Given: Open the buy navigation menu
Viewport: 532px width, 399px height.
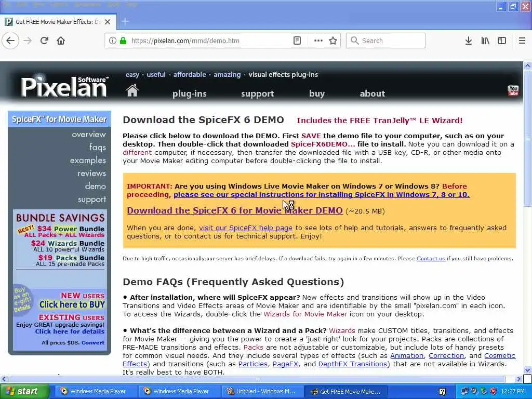Looking at the screenshot, I should (x=317, y=94).
